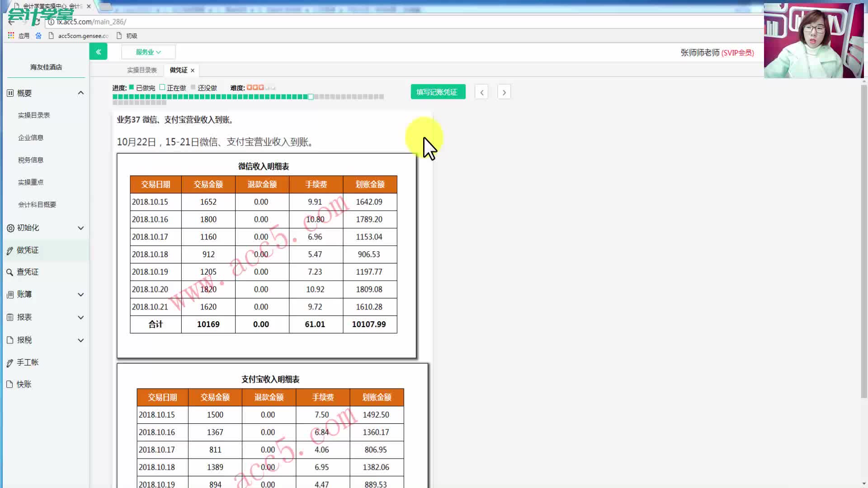Click 海友佳酒店 company name
The image size is (868, 488).
pos(46,67)
